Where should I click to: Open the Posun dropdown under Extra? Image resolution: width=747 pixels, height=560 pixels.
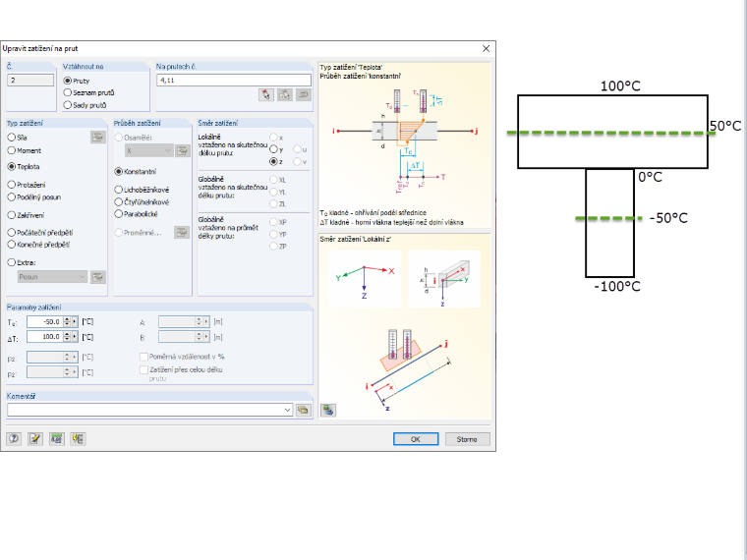point(52,277)
